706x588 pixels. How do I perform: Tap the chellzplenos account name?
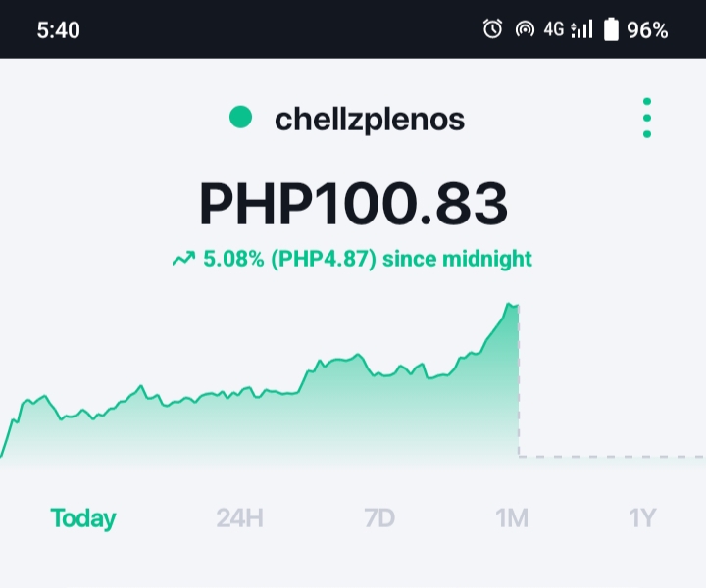[x=370, y=120]
